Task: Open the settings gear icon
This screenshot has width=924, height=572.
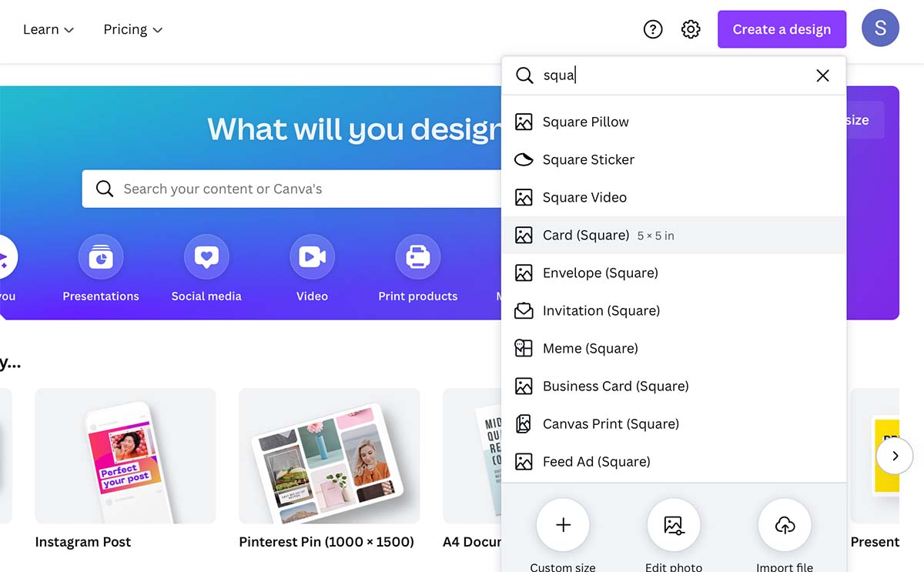Action: coord(691,29)
